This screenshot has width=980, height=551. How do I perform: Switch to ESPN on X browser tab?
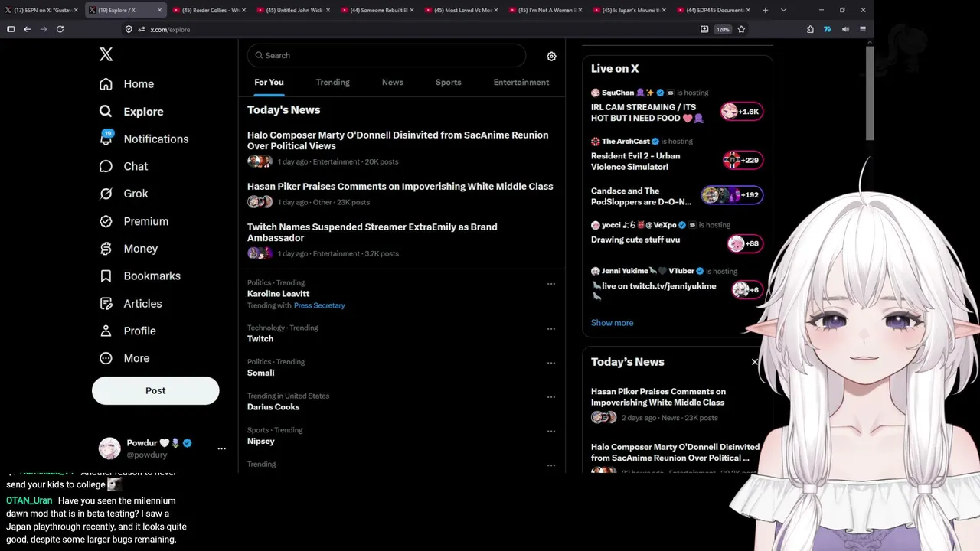pos(41,10)
